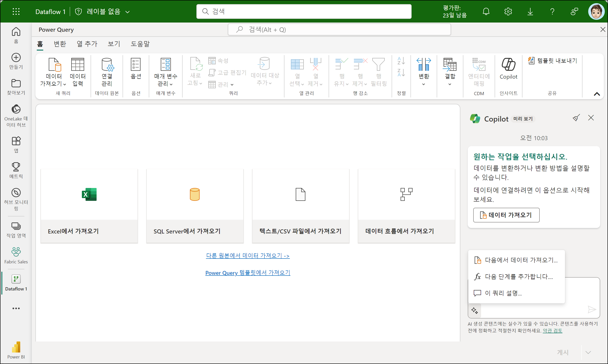The width and height of the screenshot is (608, 364).
Task: Open 템플릿 내보내기 in ribbon
Action: pyautogui.click(x=553, y=61)
